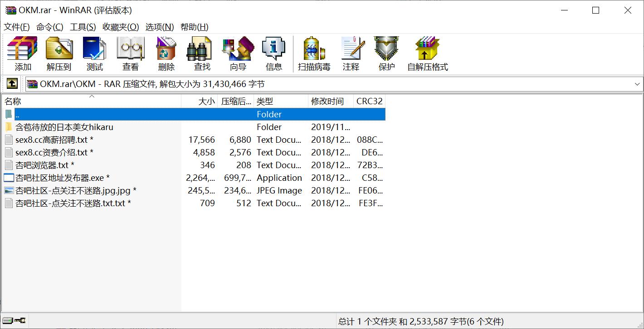Click the JPEG Image type cell
This screenshot has height=329, width=644.
(x=279, y=190)
